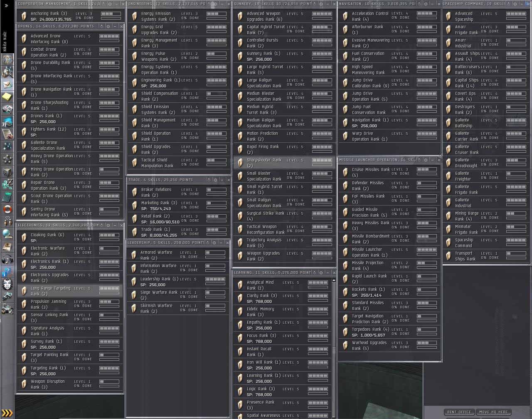Toggle the pin on the Engineering window
The width and height of the screenshot is (532, 419).
coord(209,4)
